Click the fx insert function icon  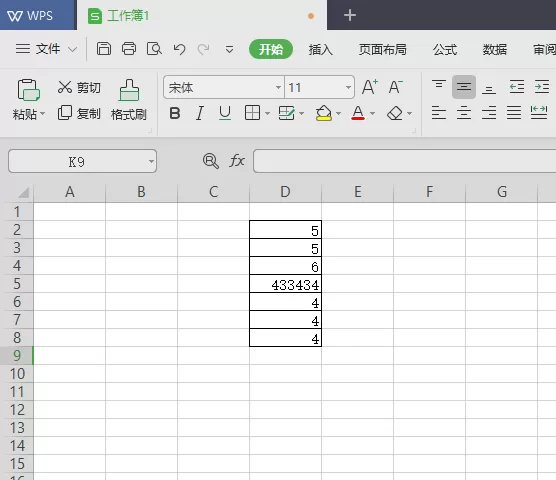click(x=237, y=161)
